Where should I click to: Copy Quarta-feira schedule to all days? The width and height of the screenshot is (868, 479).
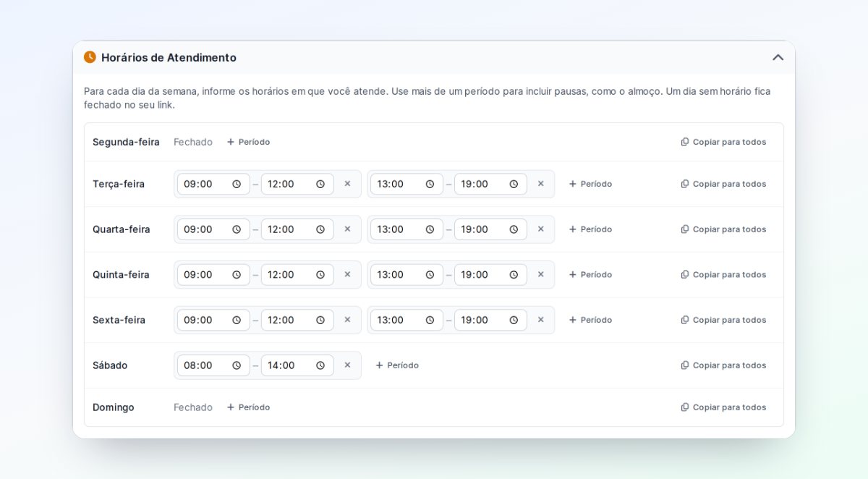coord(723,229)
